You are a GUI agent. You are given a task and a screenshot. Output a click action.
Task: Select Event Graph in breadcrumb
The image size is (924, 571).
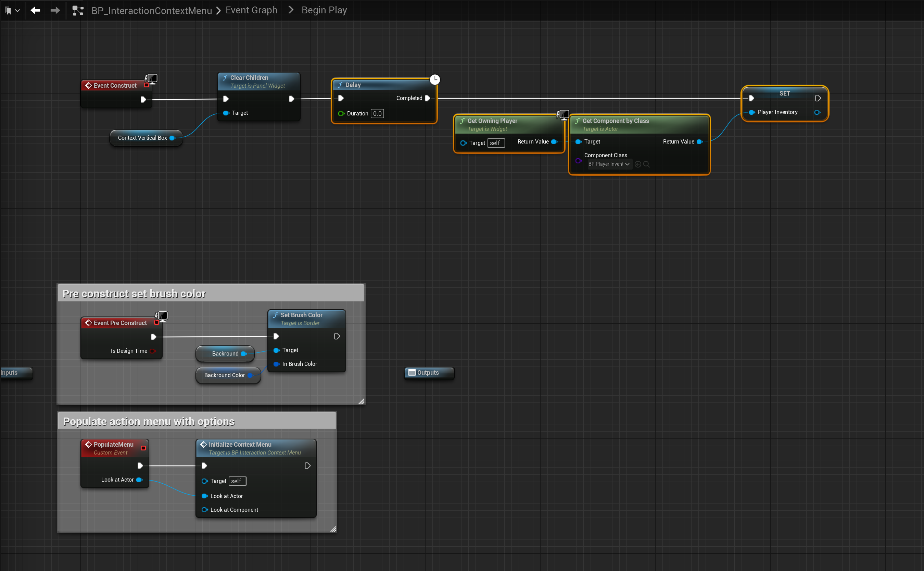251,10
